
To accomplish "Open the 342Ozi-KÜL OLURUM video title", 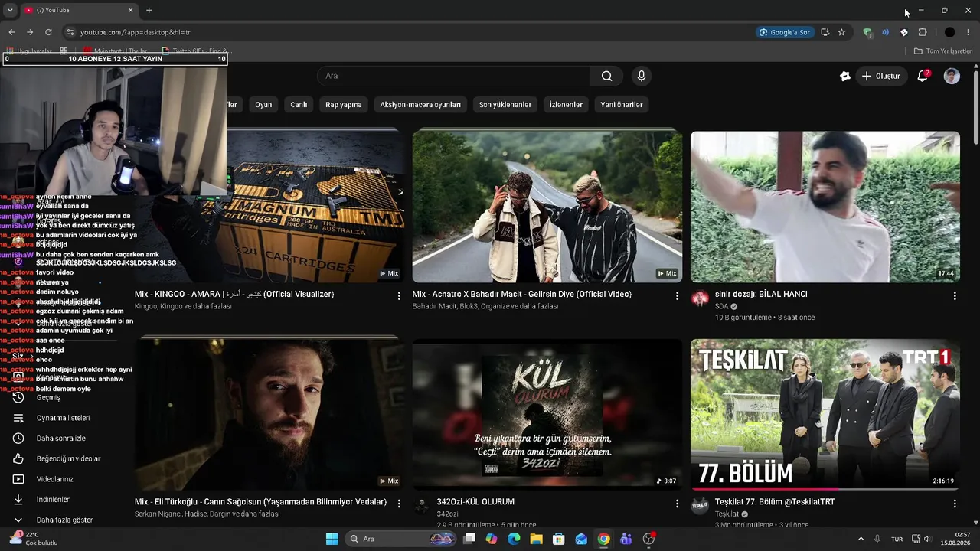I will pyautogui.click(x=475, y=502).
